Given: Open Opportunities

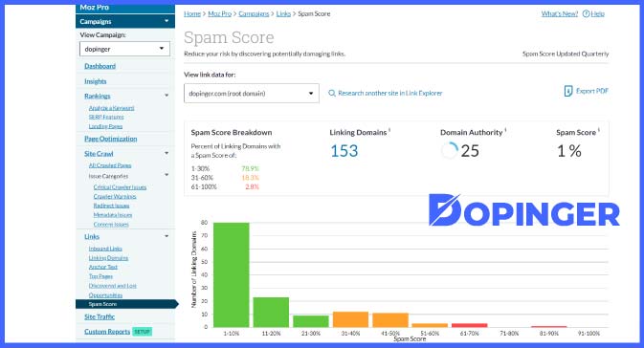Looking at the screenshot, I should (105, 295).
